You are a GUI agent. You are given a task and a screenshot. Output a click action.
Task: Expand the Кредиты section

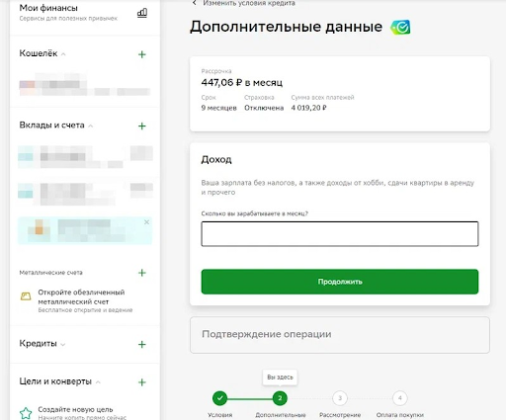[63, 345]
